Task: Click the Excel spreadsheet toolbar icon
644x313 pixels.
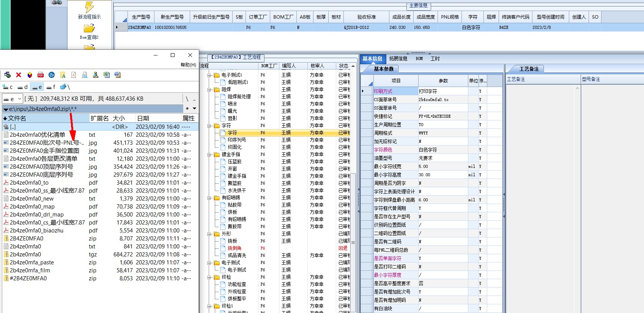Action: [107, 75]
